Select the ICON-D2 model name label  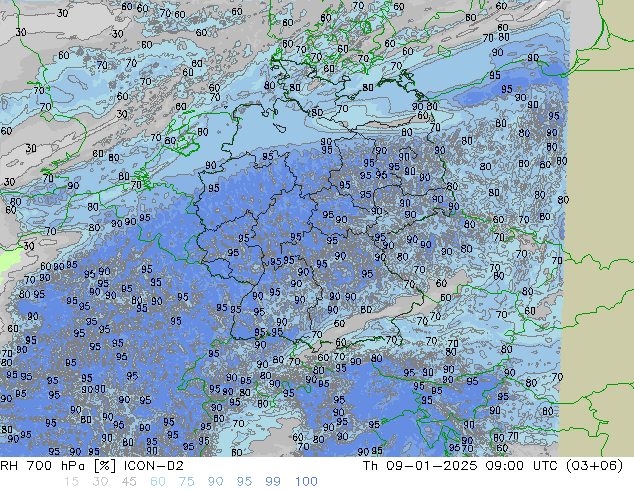154,466
